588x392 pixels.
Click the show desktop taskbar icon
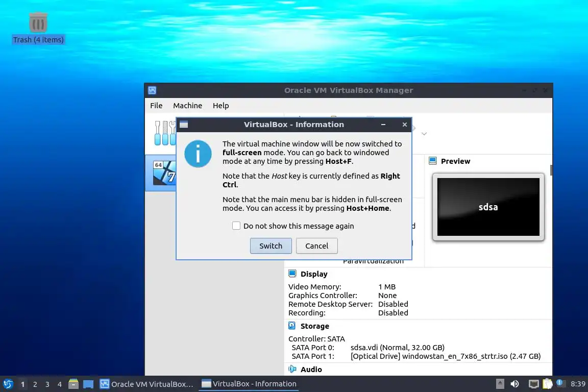(x=88, y=384)
